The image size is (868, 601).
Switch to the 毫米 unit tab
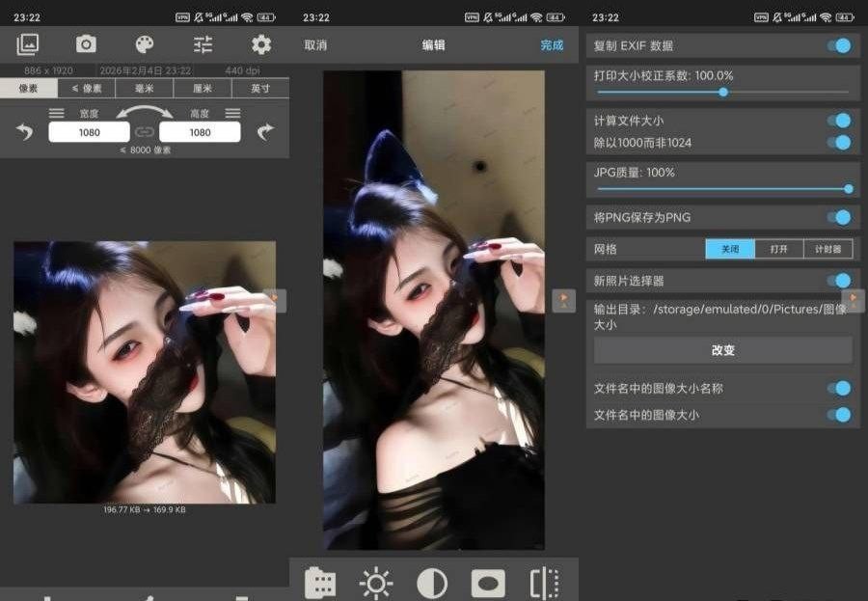point(145,89)
